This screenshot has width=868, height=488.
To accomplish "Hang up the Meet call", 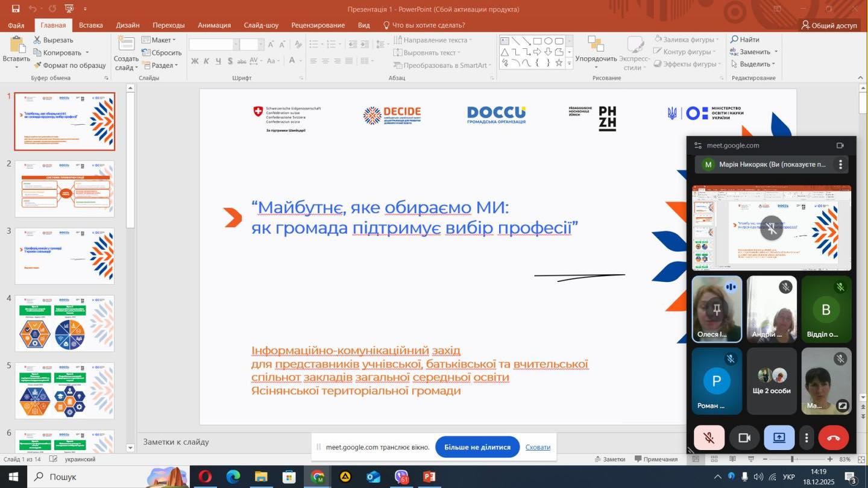I will 833,438.
